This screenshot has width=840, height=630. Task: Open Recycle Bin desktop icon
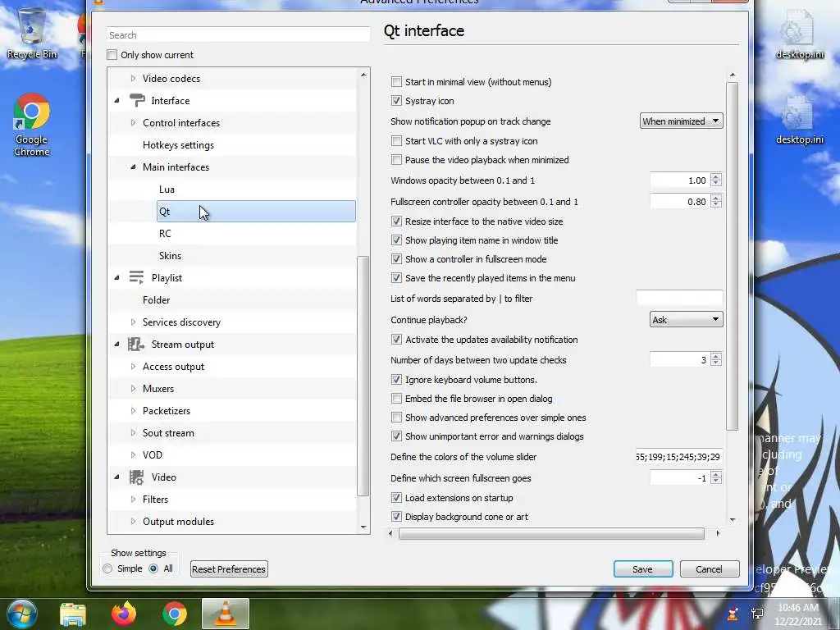click(x=32, y=34)
